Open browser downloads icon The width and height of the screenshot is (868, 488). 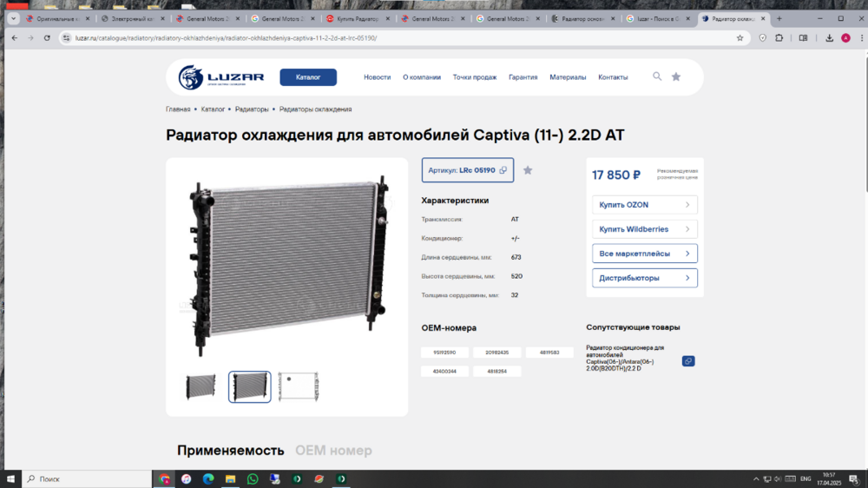click(829, 37)
